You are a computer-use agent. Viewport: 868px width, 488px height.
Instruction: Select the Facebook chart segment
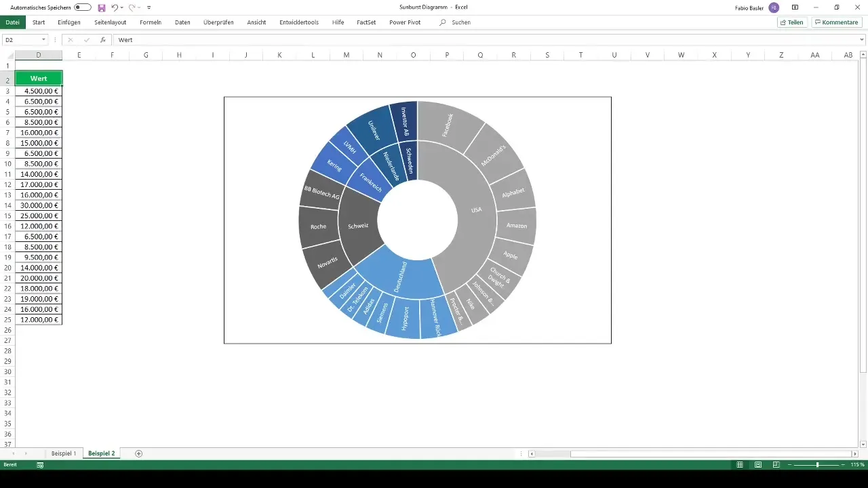[448, 125]
